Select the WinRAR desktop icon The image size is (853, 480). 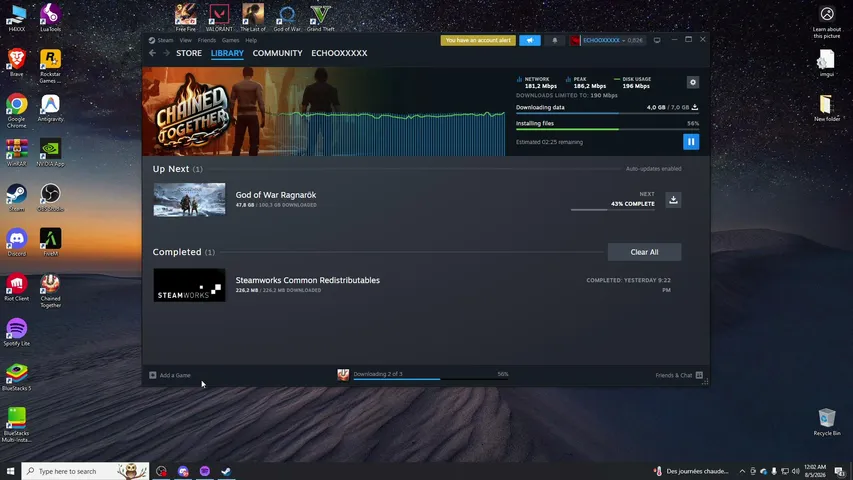pyautogui.click(x=16, y=152)
